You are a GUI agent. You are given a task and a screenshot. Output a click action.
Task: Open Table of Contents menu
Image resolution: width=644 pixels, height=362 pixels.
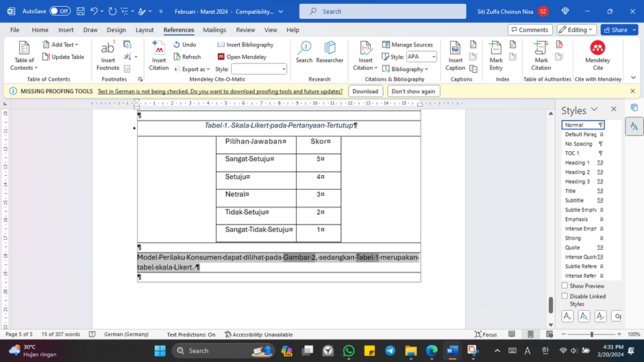click(24, 56)
